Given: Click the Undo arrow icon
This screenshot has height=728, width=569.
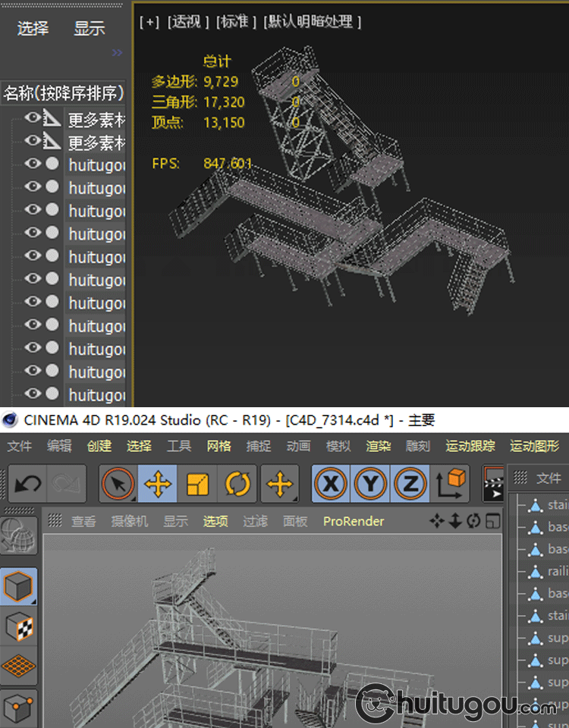Looking at the screenshot, I should (x=28, y=484).
